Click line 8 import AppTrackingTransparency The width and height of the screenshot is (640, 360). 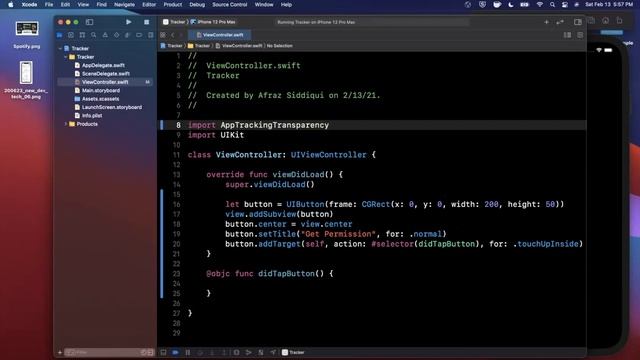coord(258,125)
